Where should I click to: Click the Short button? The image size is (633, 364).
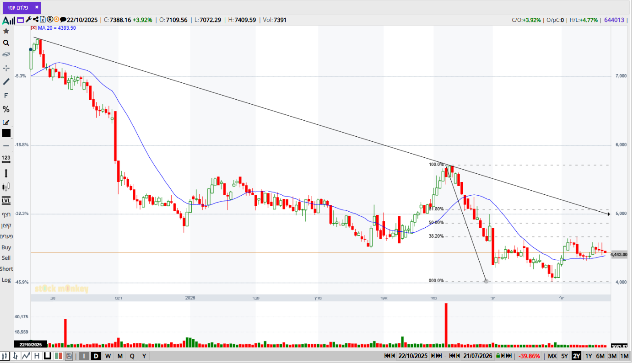click(6, 269)
